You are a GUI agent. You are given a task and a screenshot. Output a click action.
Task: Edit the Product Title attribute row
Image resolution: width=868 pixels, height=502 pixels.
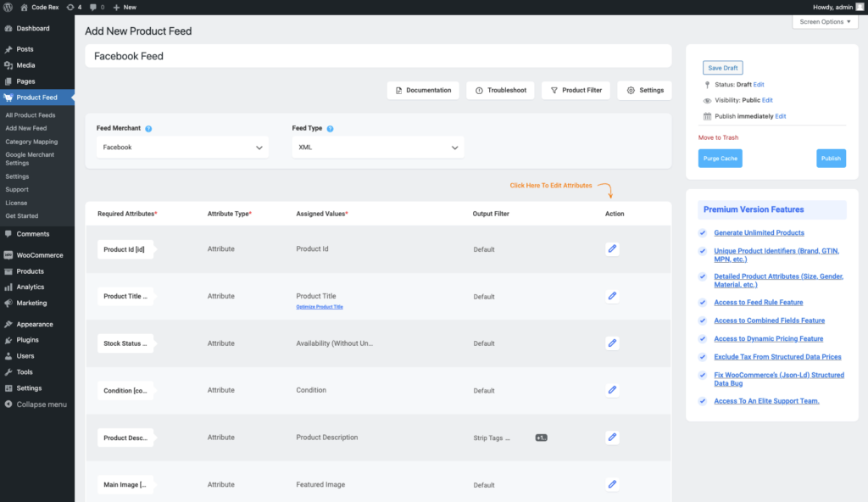coord(612,296)
